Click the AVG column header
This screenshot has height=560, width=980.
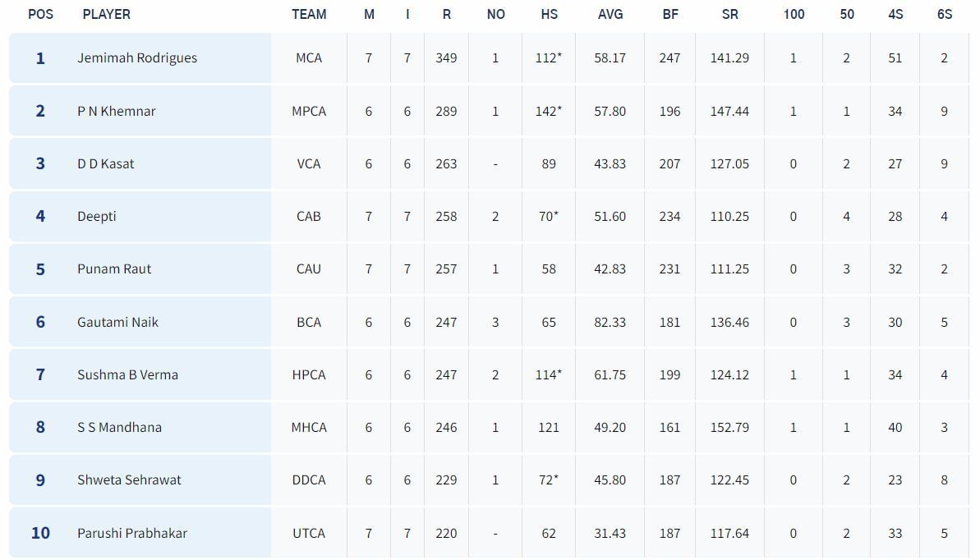click(x=610, y=14)
